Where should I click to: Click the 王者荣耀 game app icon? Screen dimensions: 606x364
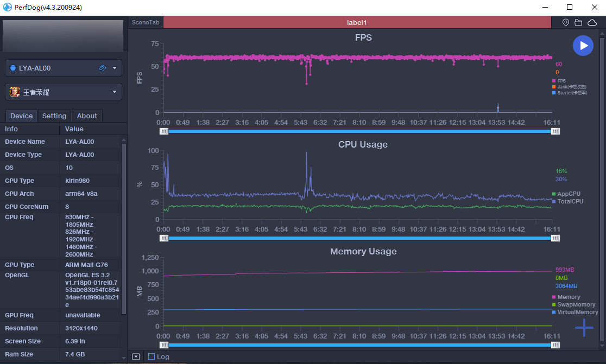[15, 92]
